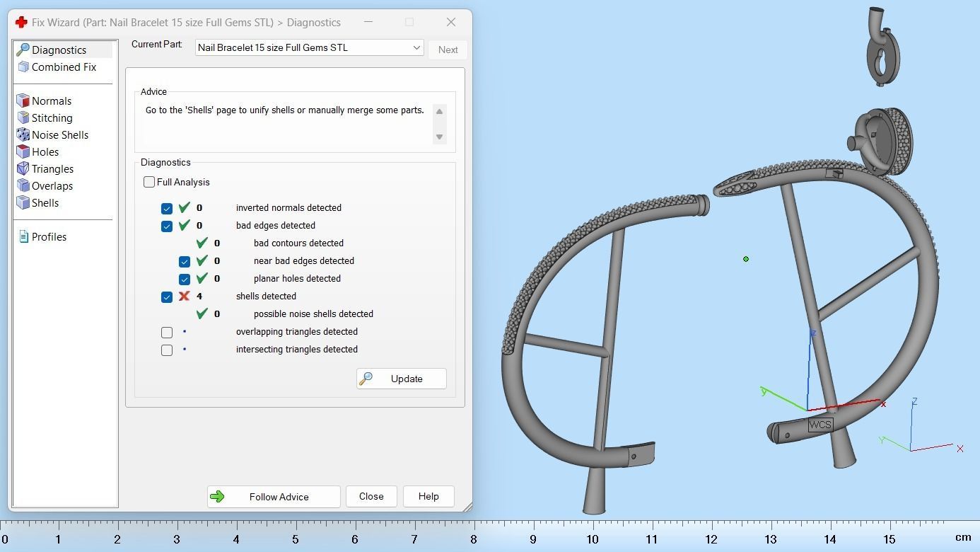
Task: Click the green check beside bad contours detected
Action: pos(202,243)
